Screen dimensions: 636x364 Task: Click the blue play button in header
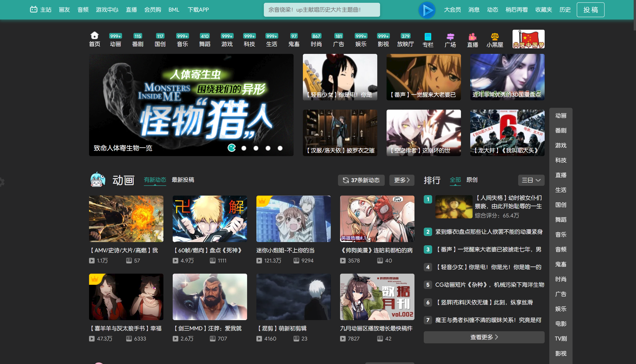(x=427, y=10)
